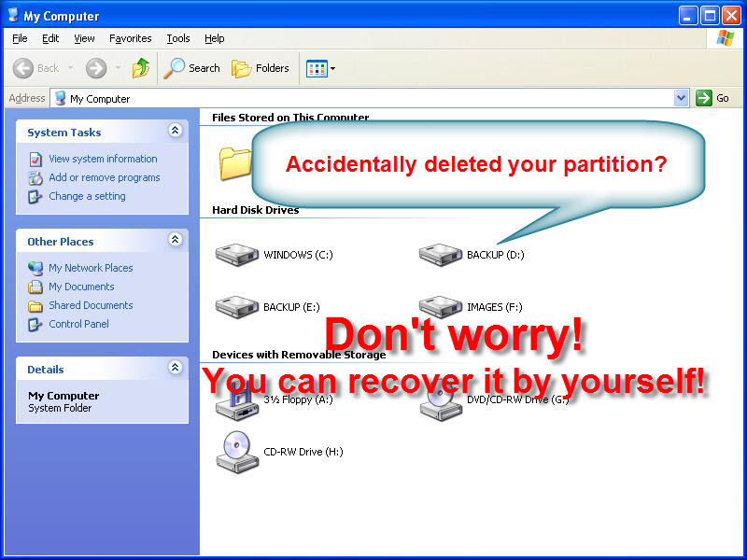Open the Back history dropdown arrow
This screenshot has height=560, width=747.
tap(71, 68)
